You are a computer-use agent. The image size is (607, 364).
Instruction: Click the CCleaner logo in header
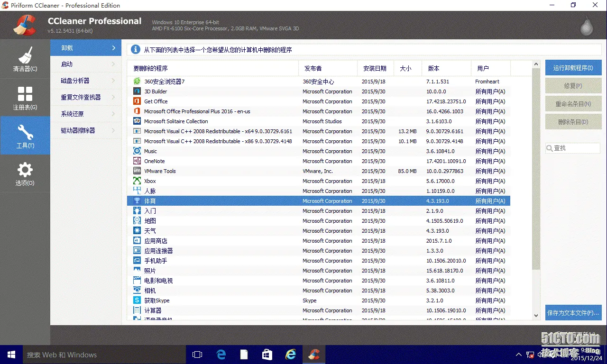pos(25,25)
